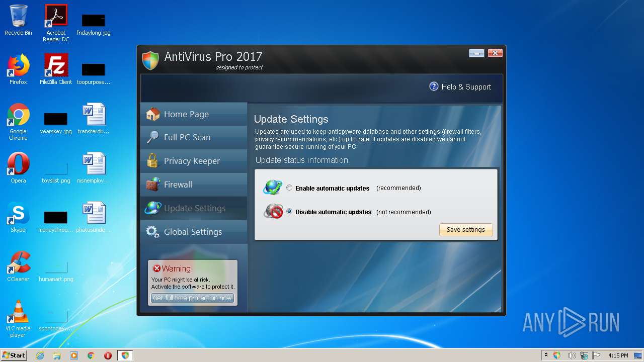
Task: Click the magnifier icon beside Full PC Scan
Action: click(152, 137)
